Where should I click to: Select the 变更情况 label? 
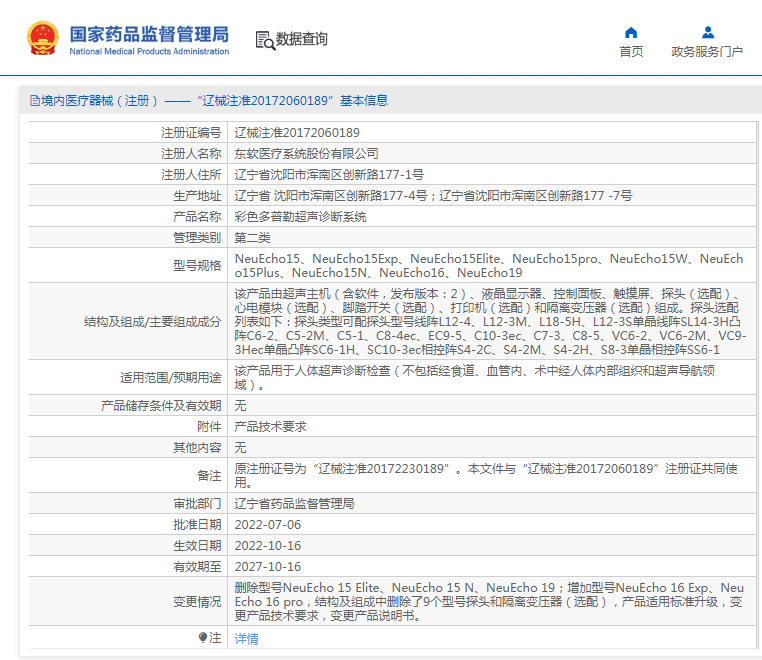point(197,602)
